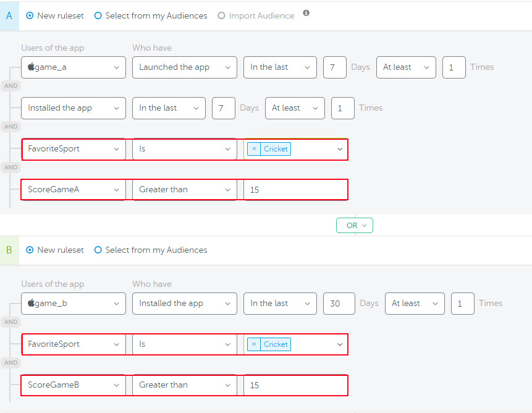The width and height of the screenshot is (532, 413).
Task: Choose Select from my Audiences in ruleset B
Action: [x=98, y=250]
